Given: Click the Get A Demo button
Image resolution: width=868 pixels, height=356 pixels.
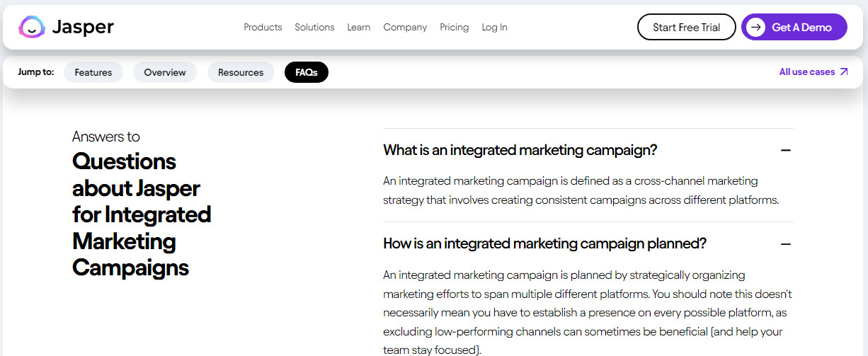Looking at the screenshot, I should 794,27.
